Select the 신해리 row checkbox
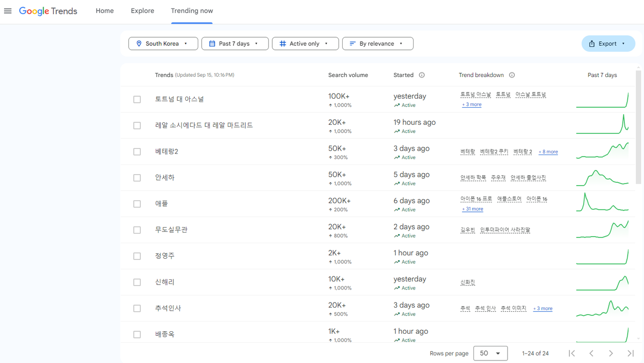The height and width of the screenshot is (363, 644). [x=137, y=282]
